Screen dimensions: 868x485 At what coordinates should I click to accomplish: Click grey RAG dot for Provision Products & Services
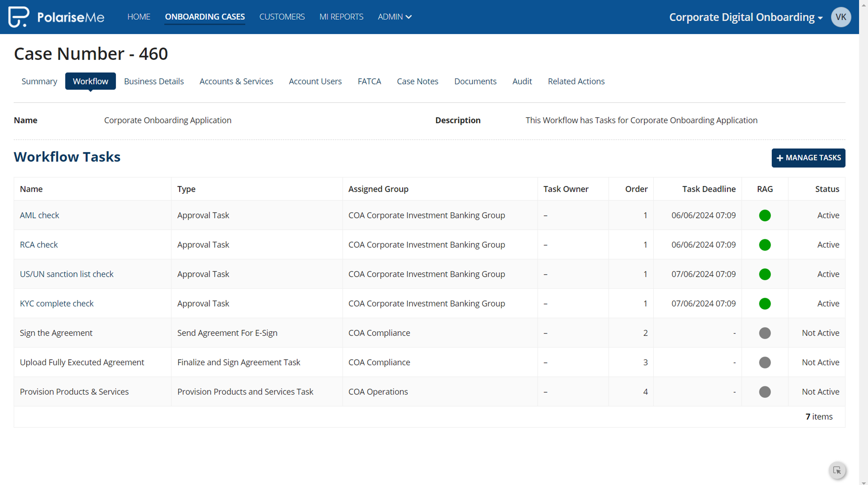point(764,392)
